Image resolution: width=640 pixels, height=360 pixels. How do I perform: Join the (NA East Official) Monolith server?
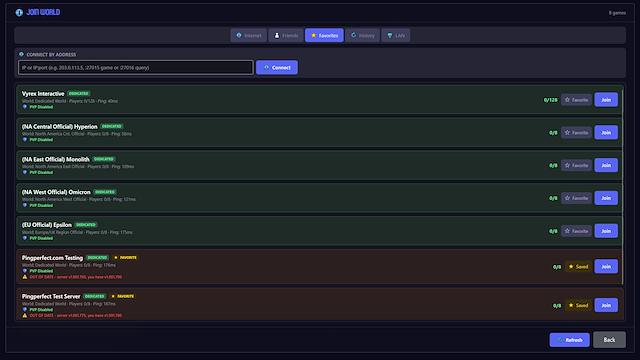tap(606, 165)
